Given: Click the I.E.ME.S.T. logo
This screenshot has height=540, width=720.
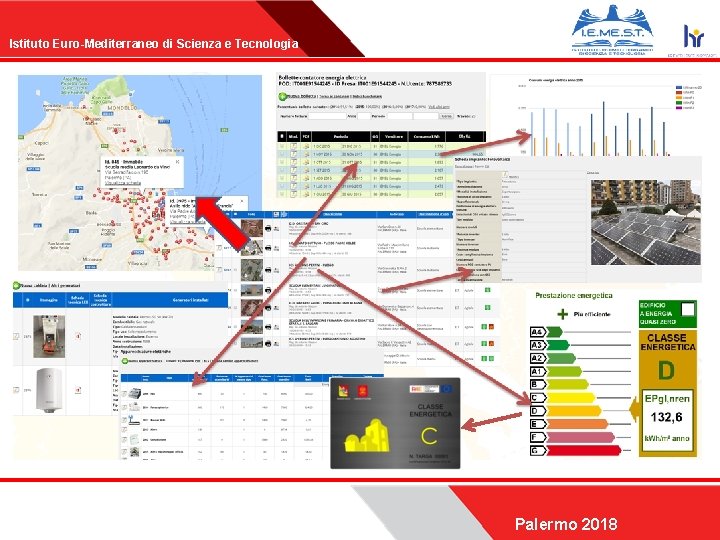Looking at the screenshot, I should pyautogui.click(x=613, y=30).
